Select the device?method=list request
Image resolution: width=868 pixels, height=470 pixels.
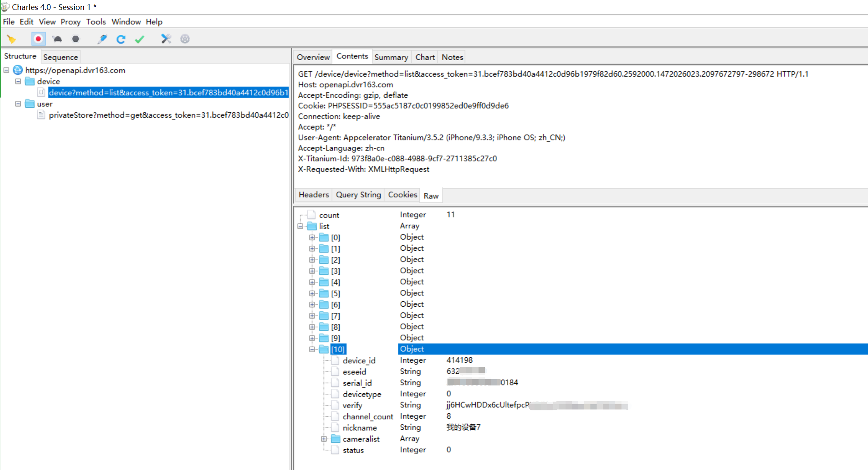click(168, 92)
